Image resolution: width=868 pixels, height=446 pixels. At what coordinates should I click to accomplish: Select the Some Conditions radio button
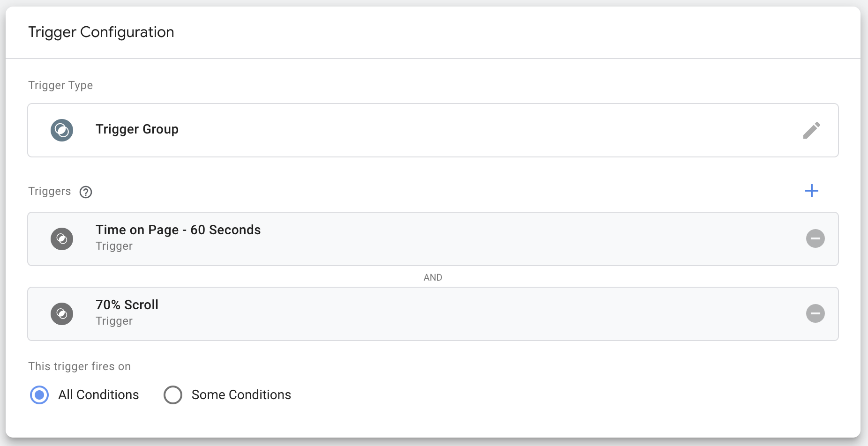pyautogui.click(x=173, y=395)
